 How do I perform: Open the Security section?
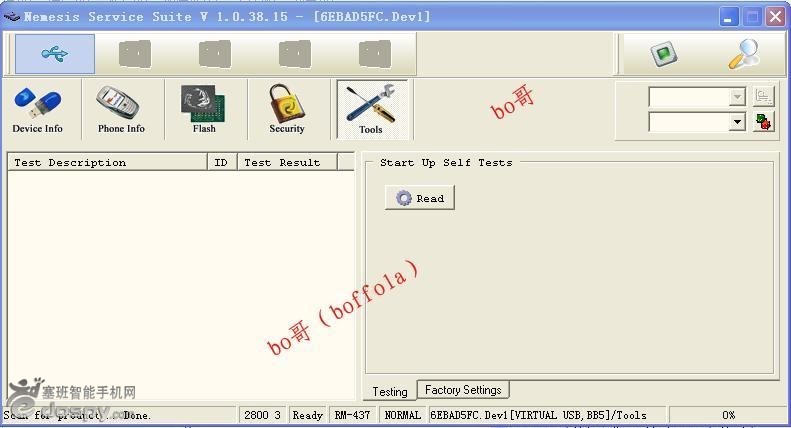(287, 110)
